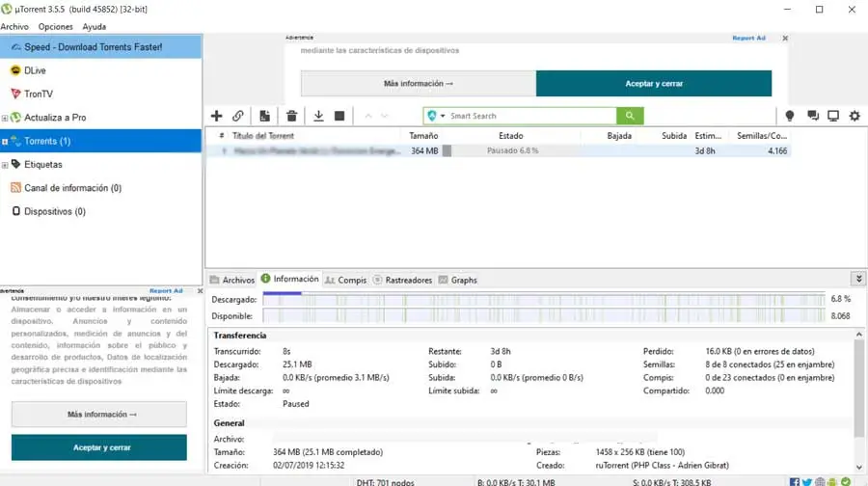Expand the Actualiza a Pro node

point(5,118)
